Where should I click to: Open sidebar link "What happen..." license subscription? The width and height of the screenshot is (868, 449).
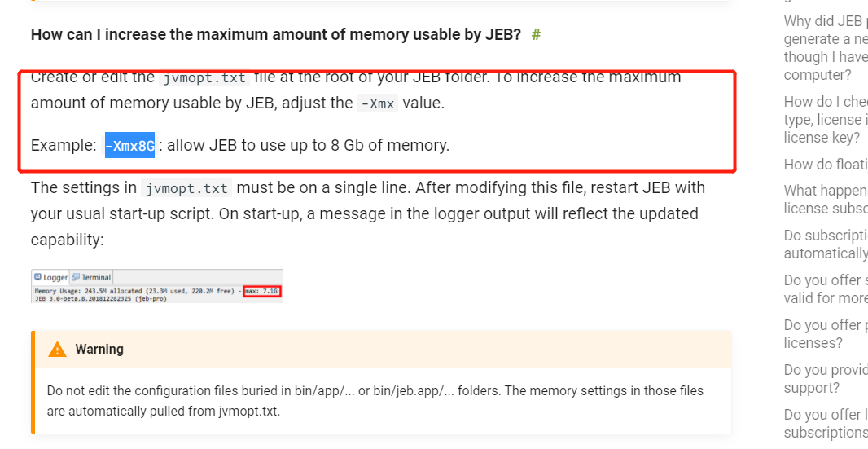click(826, 200)
